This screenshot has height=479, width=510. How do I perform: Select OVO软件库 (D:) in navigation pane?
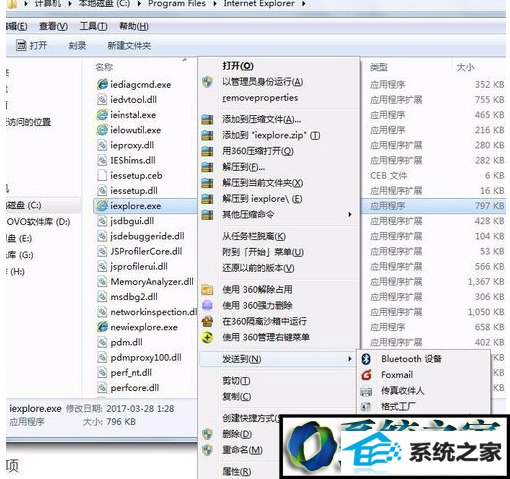38,222
